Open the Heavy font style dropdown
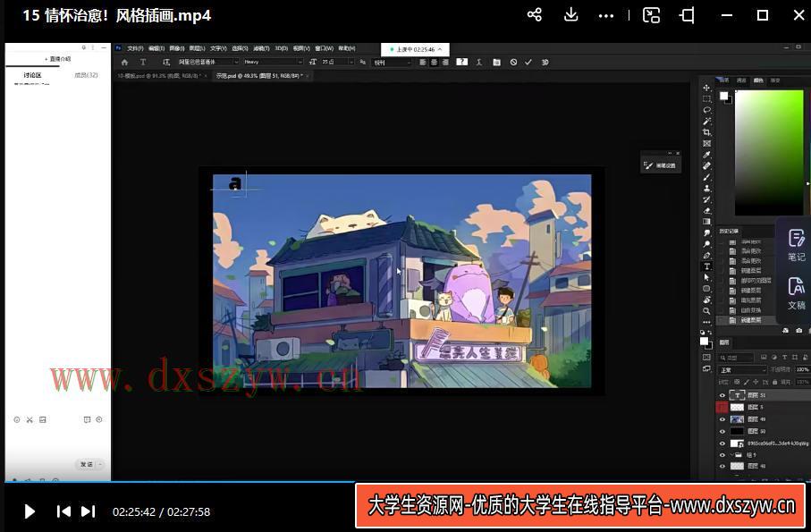The width and height of the screenshot is (811, 532). (273, 62)
